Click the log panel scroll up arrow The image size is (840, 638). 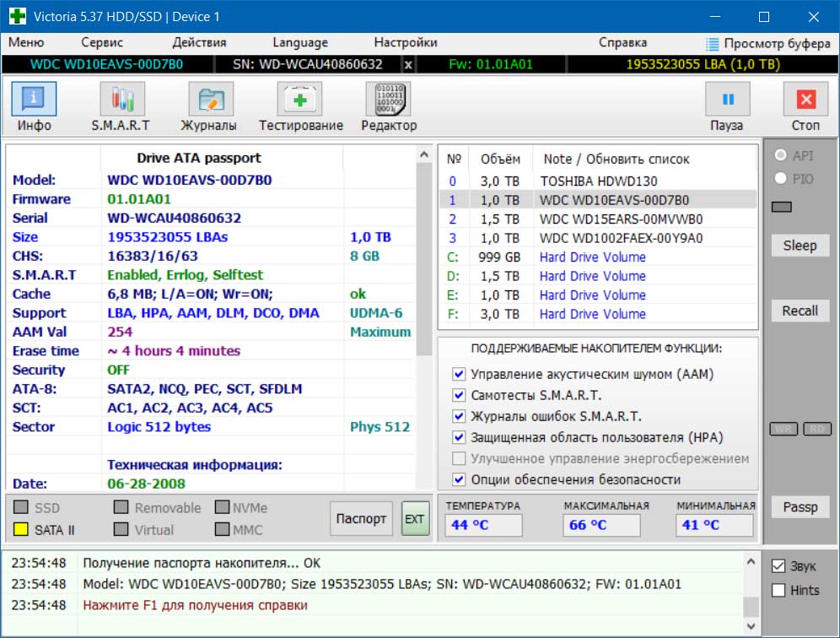[751, 562]
